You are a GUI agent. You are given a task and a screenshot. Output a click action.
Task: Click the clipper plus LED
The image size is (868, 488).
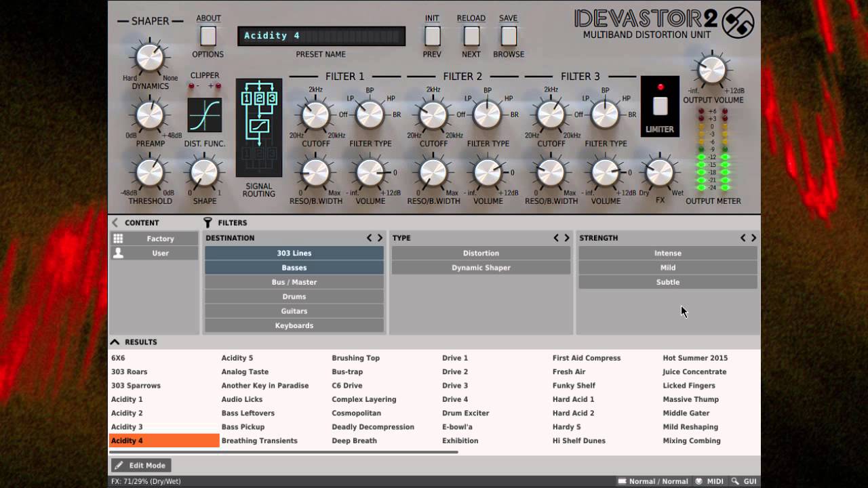tap(218, 86)
